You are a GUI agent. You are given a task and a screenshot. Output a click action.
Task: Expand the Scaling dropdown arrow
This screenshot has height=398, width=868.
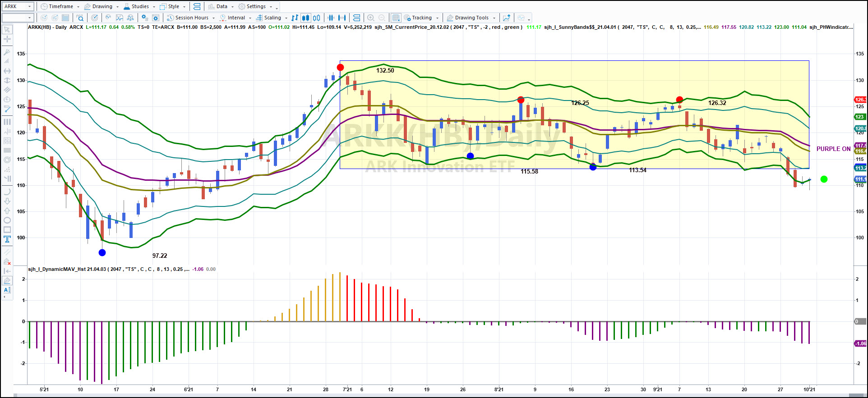(x=286, y=18)
